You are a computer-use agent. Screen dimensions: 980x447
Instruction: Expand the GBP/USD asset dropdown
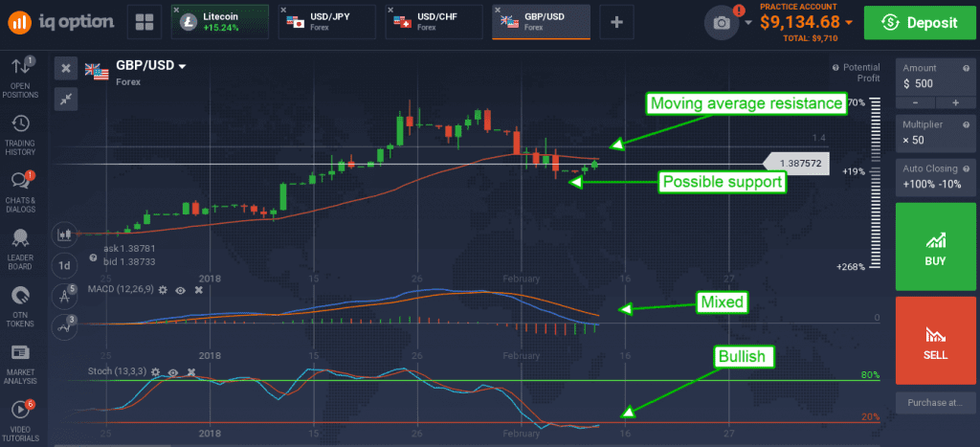tap(183, 66)
